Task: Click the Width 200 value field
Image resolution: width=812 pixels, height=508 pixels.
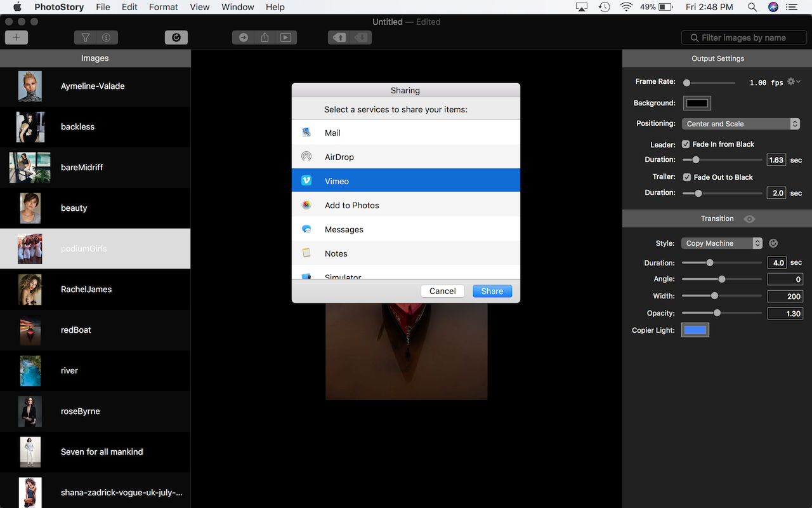Action: pyautogui.click(x=785, y=297)
